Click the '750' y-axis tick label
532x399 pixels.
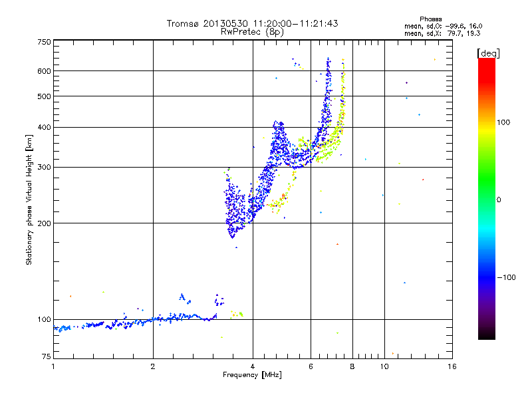pos(44,42)
